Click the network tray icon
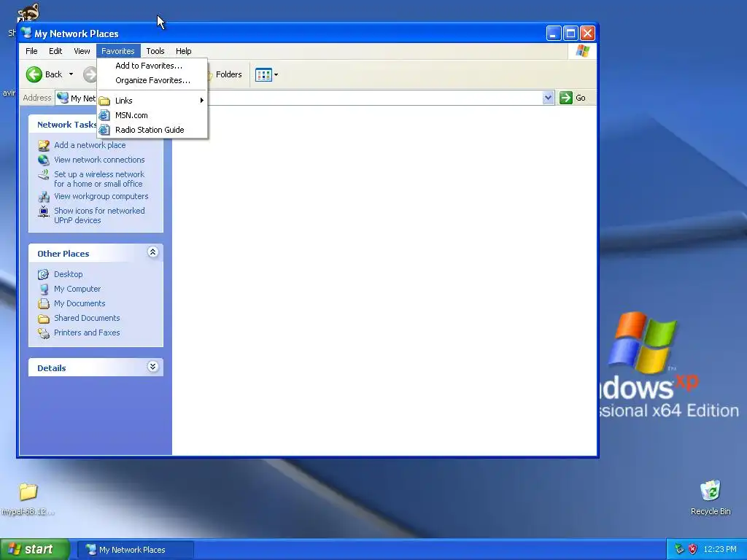The height and width of the screenshot is (560, 747). click(x=679, y=549)
